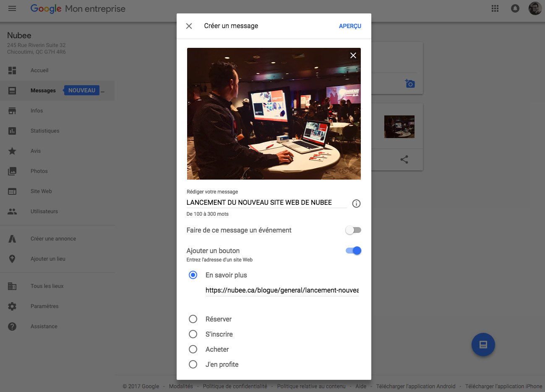Select the En savoir plus radio option
Viewport: 545px width, 392px height.
(193, 275)
